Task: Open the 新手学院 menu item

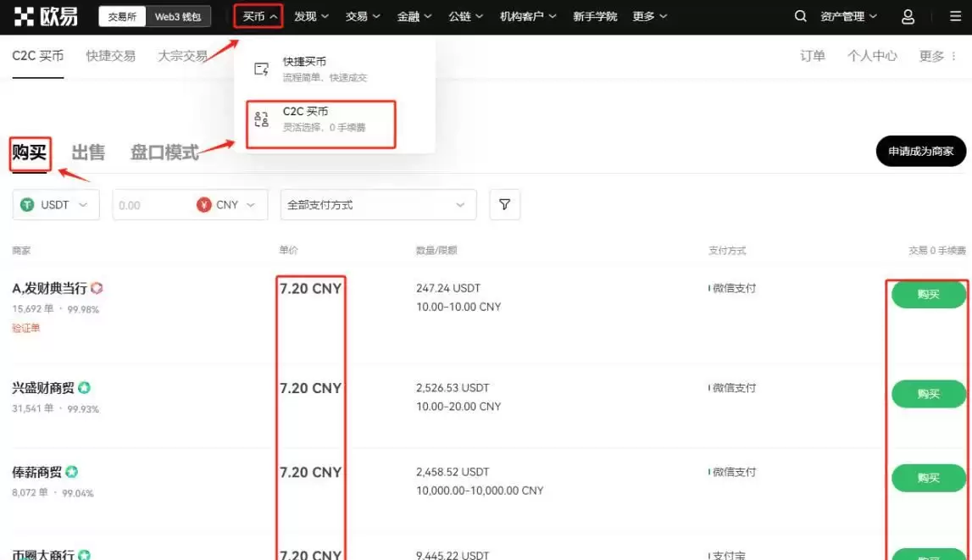Action: [595, 15]
